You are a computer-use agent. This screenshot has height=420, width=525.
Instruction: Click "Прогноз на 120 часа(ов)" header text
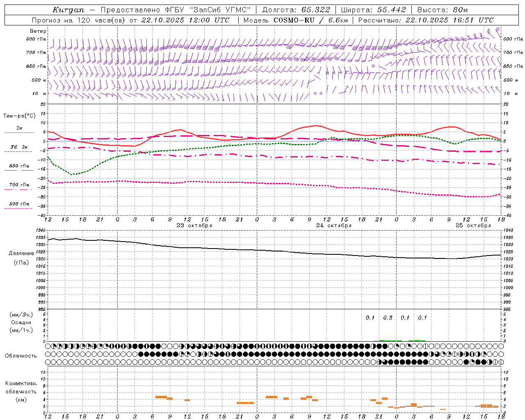[79, 20]
